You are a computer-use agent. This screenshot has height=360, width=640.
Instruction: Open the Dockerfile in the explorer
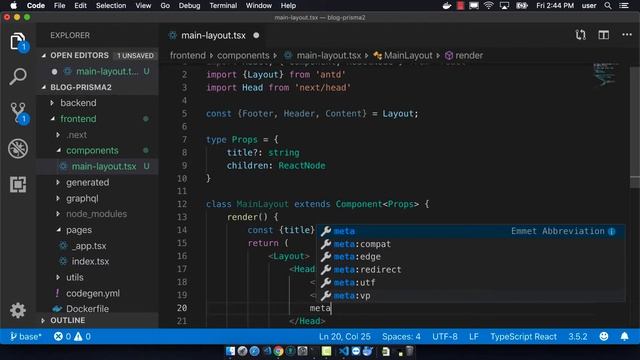87,309
